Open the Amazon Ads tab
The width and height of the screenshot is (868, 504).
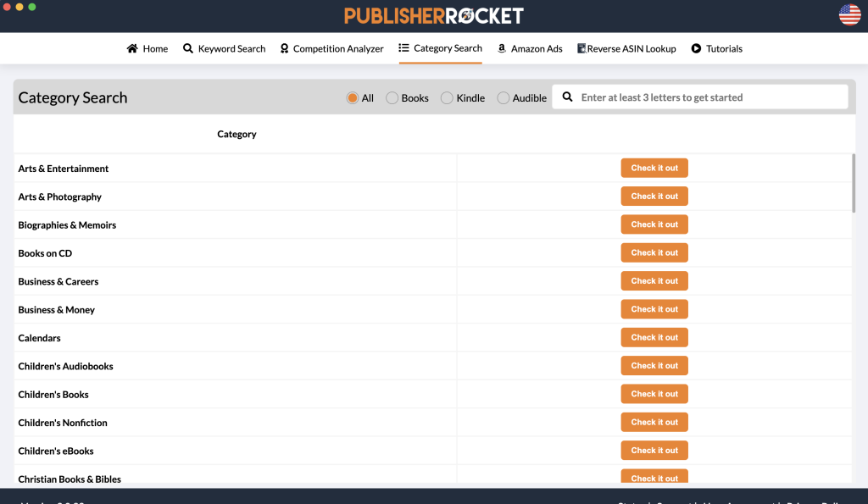(536, 49)
